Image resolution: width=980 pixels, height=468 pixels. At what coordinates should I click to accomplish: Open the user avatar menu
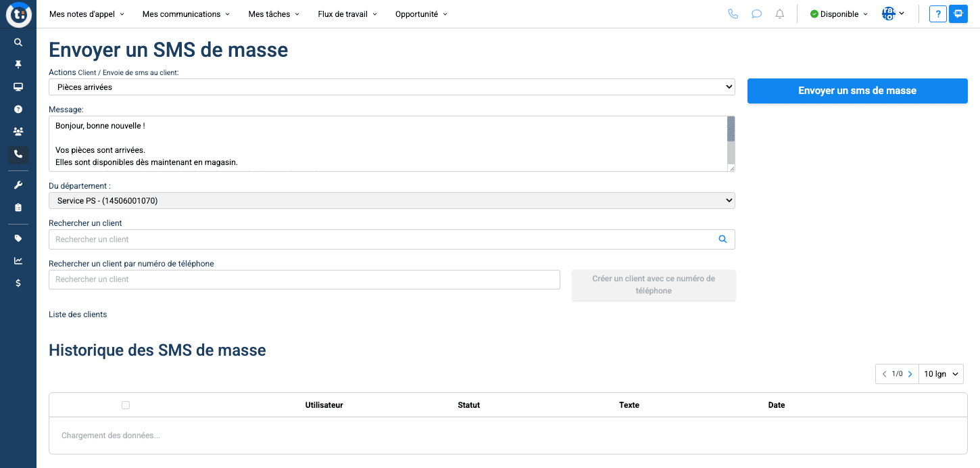(893, 14)
